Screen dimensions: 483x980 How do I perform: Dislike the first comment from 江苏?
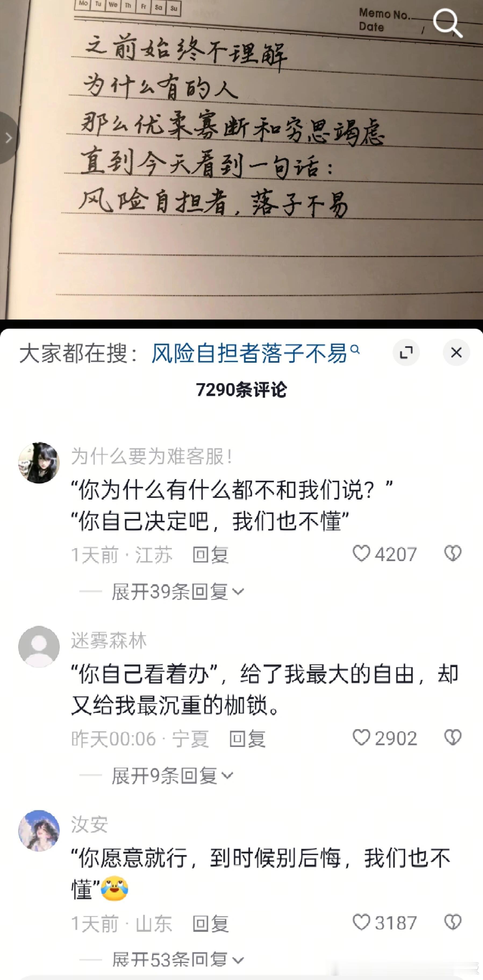pos(453,553)
